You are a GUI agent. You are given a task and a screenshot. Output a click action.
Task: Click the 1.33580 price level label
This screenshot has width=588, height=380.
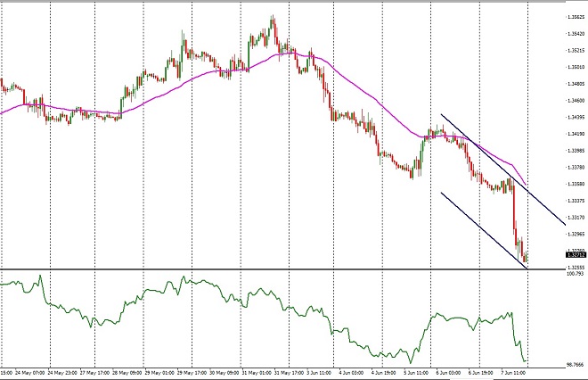(576, 184)
